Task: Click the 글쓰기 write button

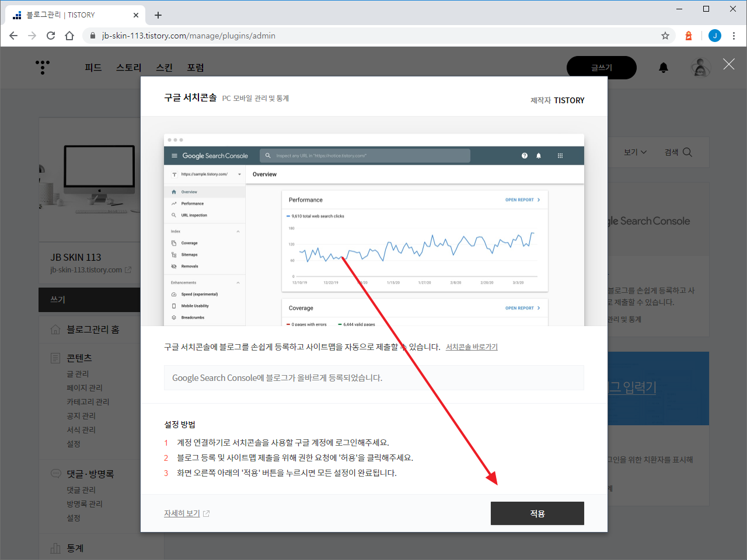Action: pos(602,68)
